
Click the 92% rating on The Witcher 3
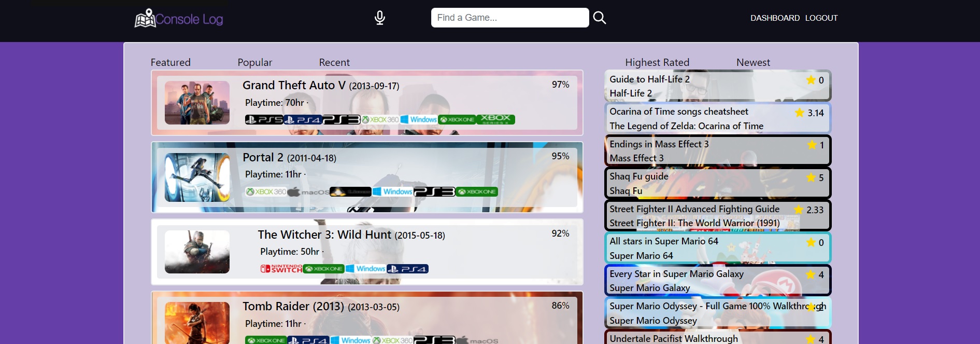point(560,233)
